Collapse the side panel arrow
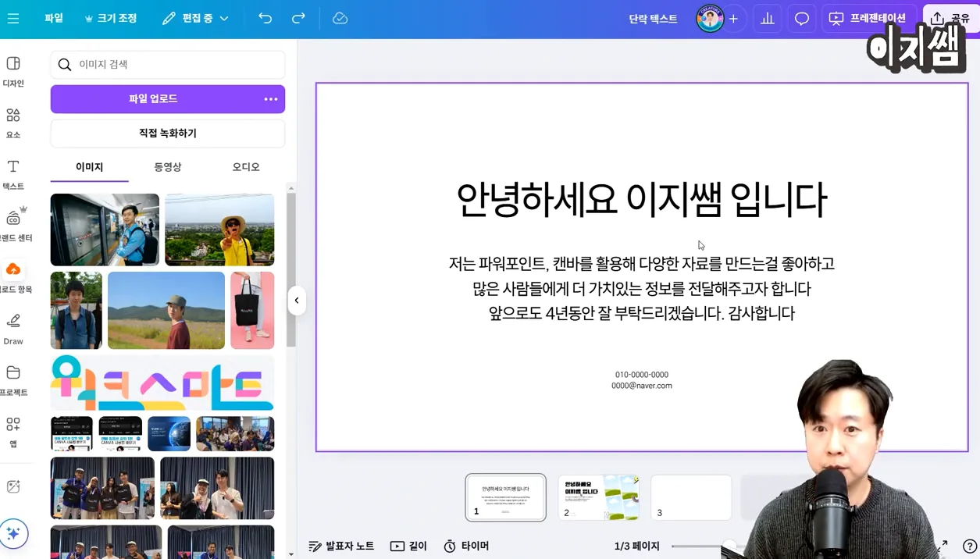 [297, 301]
